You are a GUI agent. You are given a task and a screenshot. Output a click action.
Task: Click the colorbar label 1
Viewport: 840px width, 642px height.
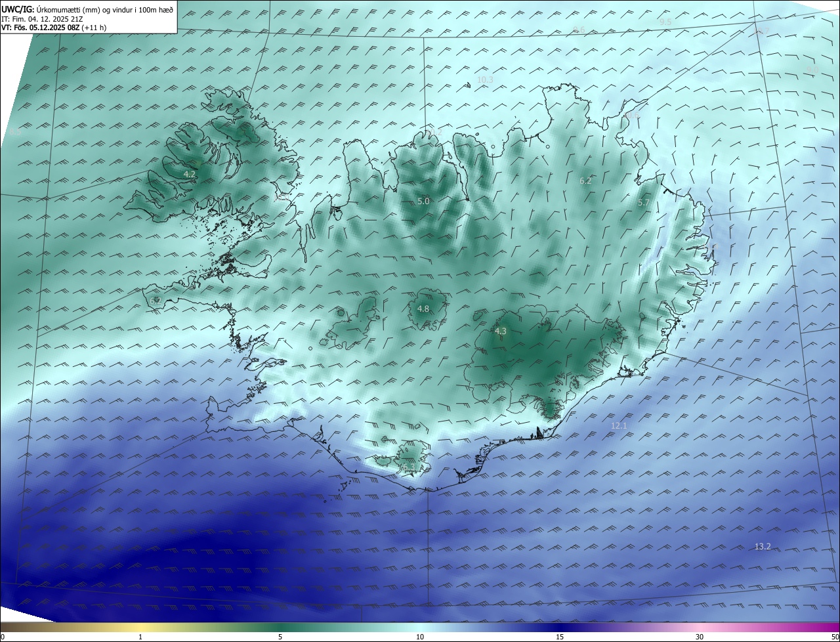click(140, 637)
